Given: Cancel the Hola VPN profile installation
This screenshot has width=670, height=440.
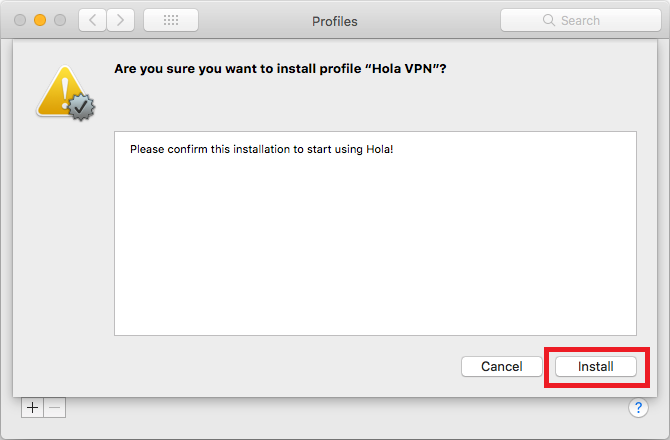Looking at the screenshot, I should (x=501, y=367).
